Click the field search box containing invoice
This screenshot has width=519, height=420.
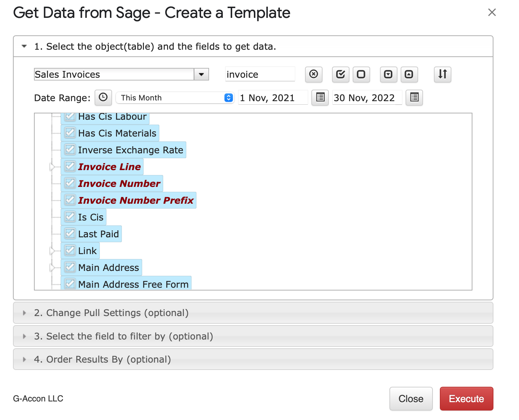coord(260,74)
